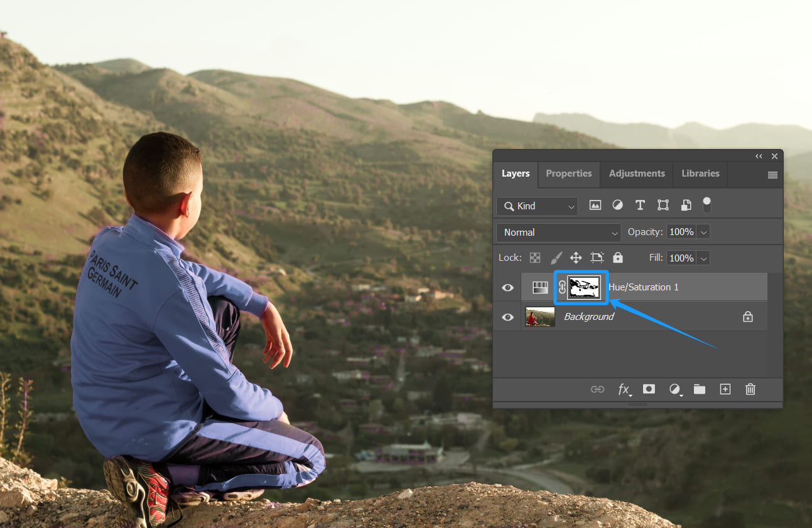
Task: Filter for smart objects icon
Action: (x=686, y=205)
